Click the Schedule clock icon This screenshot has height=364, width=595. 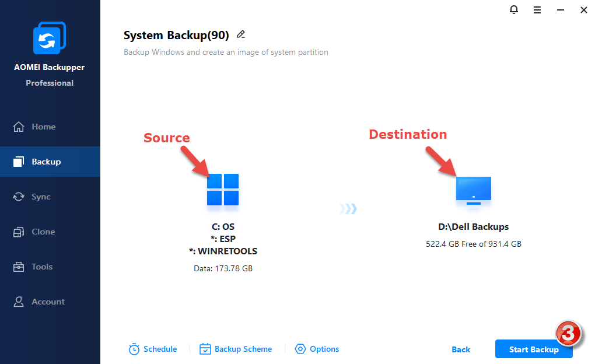[x=134, y=349]
